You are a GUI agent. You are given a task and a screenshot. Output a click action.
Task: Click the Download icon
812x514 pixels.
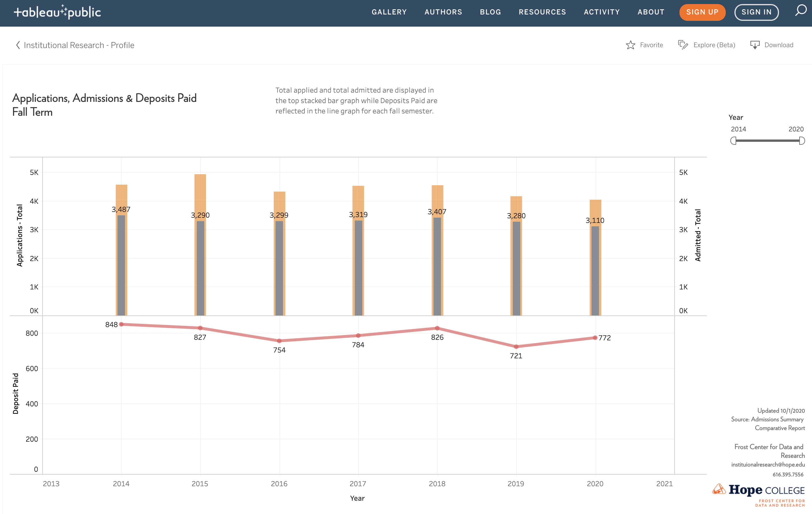click(x=755, y=45)
